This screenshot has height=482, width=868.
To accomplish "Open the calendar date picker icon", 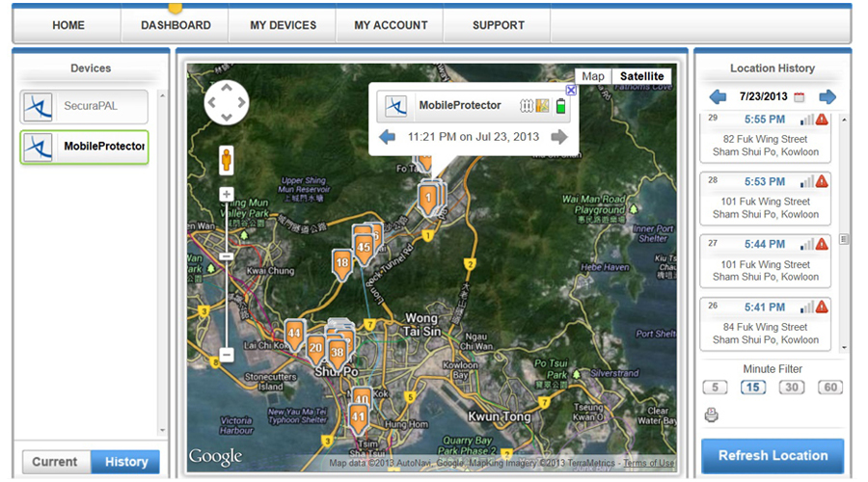I will tap(799, 97).
